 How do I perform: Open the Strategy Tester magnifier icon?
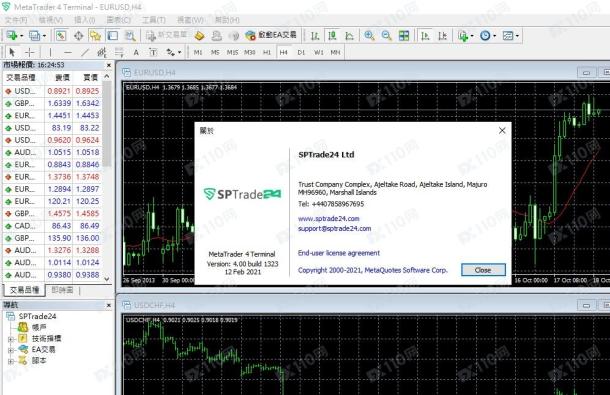coord(130,36)
